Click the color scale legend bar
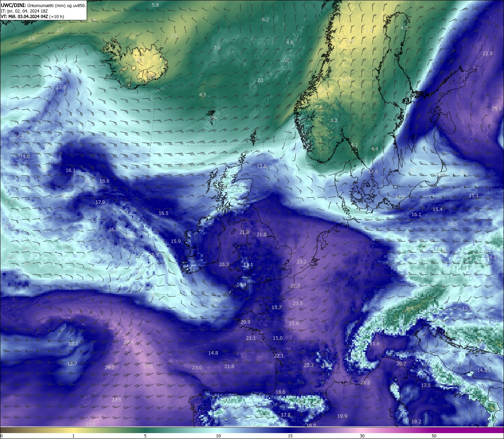 252,430
